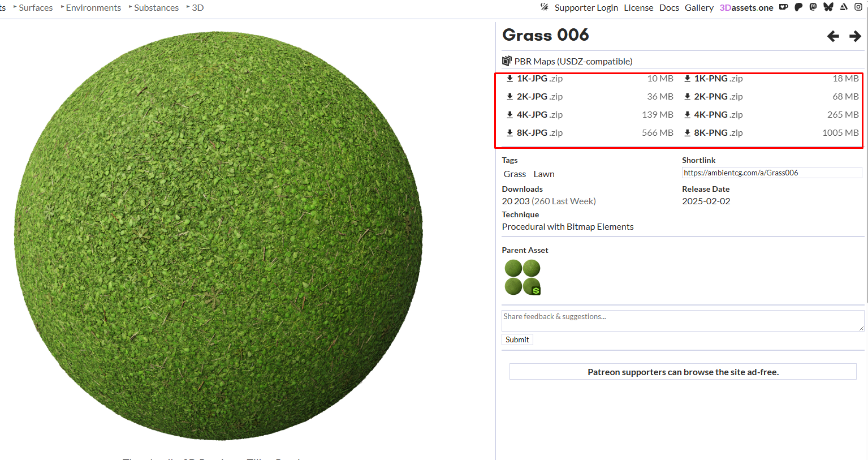This screenshot has height=460, width=868.
Task: Open the Mastodon icon link
Action: [813, 7]
